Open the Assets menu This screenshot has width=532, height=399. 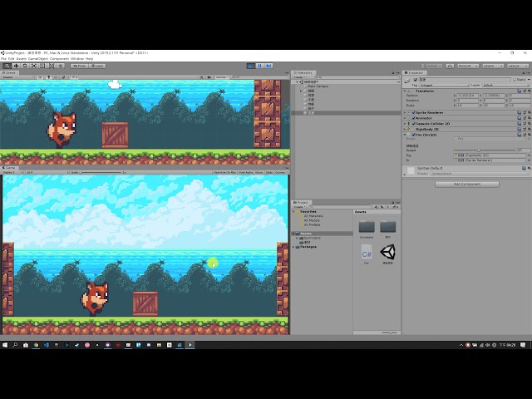tap(21, 59)
